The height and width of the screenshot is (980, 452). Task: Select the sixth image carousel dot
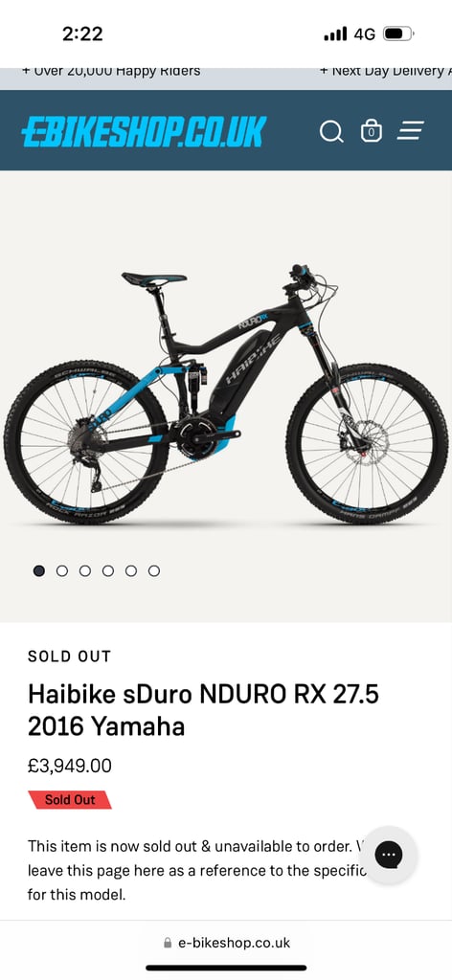click(x=154, y=570)
